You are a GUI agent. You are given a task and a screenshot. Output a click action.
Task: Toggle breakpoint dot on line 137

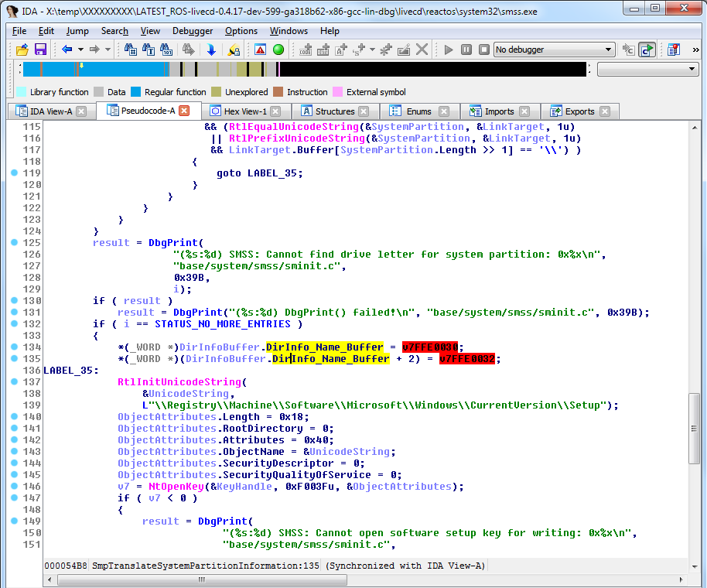click(x=14, y=381)
